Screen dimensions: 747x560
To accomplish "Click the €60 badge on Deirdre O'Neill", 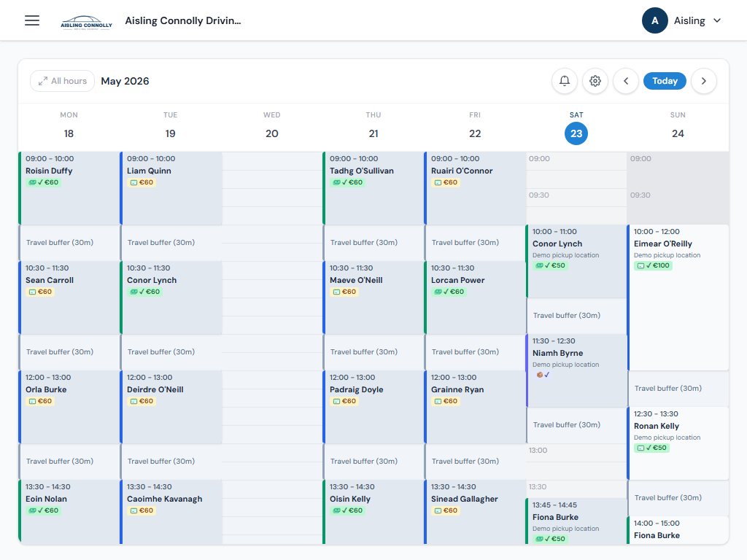I will coord(142,402).
